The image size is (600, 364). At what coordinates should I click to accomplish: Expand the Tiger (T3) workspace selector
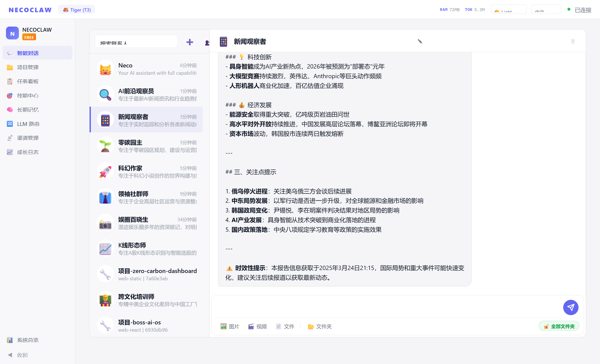[77, 9]
